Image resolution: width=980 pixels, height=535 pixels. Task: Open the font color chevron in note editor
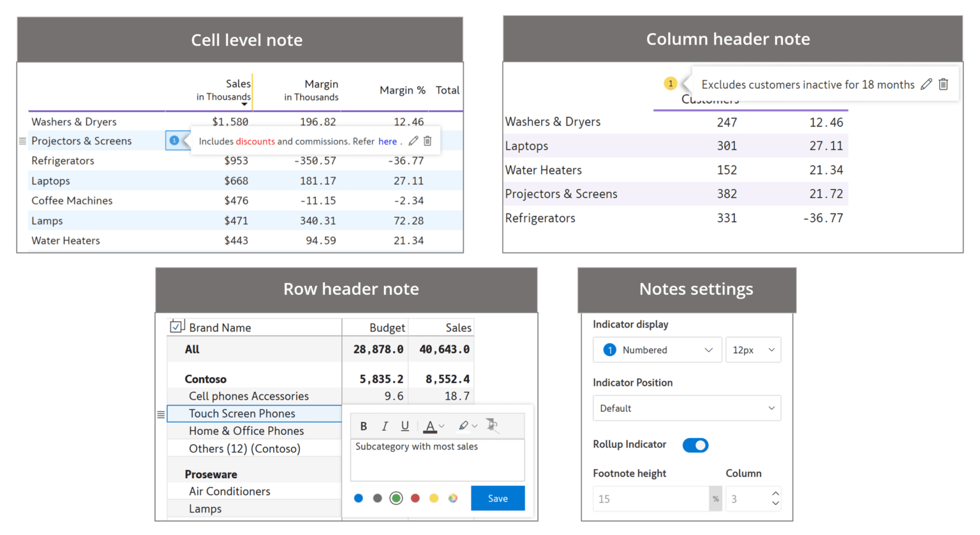(x=441, y=426)
